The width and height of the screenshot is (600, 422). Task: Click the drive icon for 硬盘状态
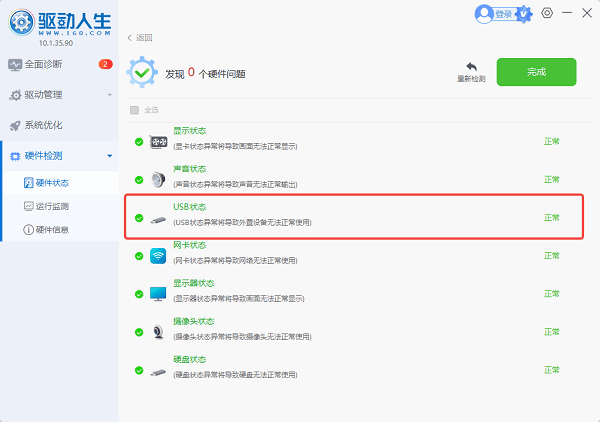tap(158, 372)
